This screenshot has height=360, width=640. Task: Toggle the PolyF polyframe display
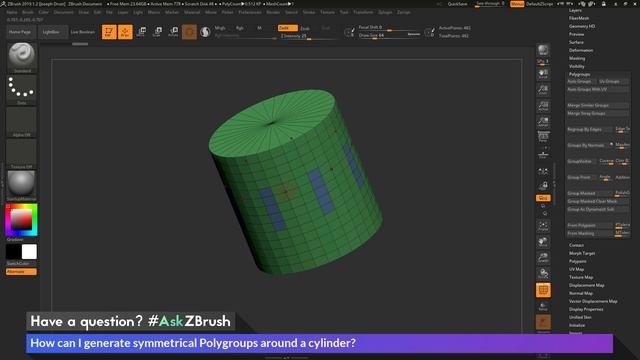(x=543, y=290)
